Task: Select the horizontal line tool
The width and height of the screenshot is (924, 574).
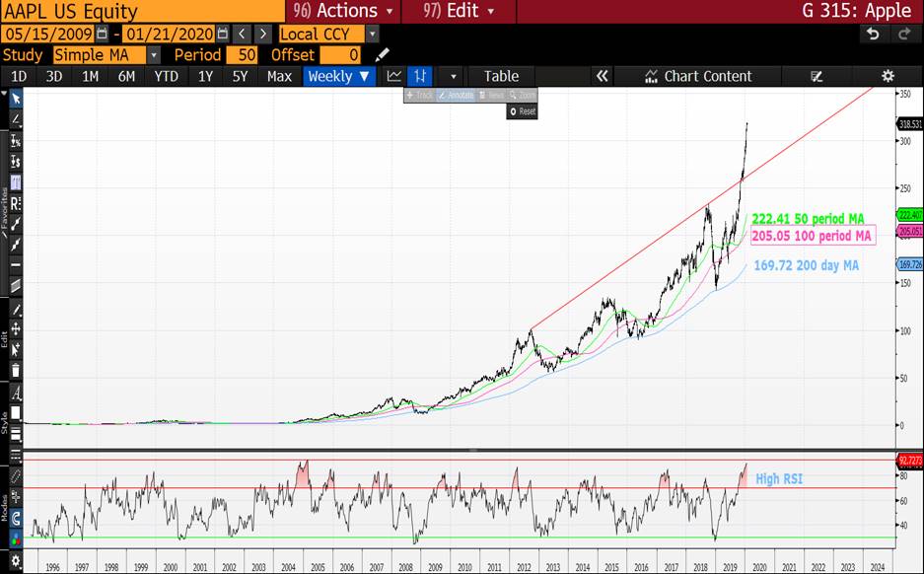Action: click(x=16, y=265)
